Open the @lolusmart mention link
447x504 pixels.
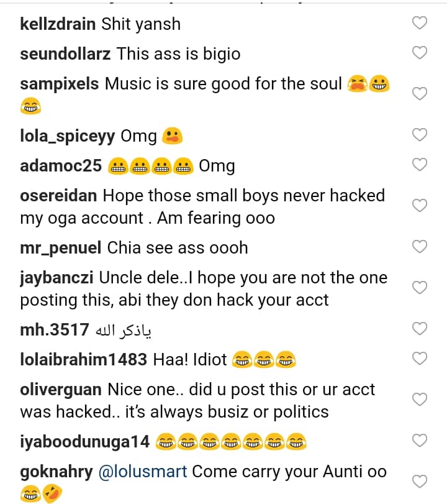point(143,471)
